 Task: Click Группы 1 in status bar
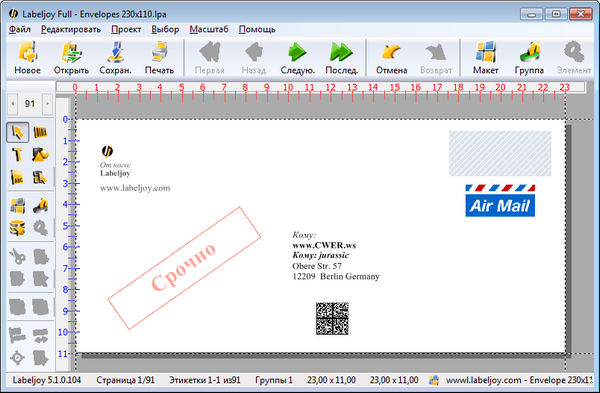coord(274,380)
